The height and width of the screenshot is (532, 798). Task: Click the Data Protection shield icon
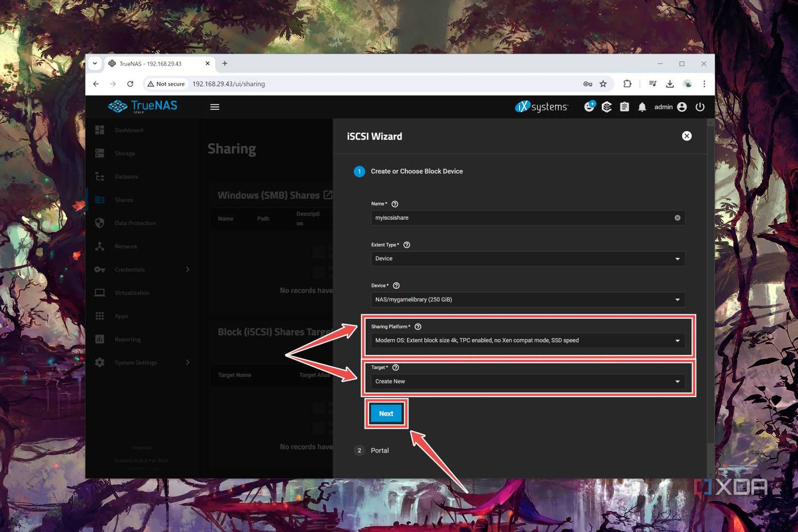click(x=100, y=223)
